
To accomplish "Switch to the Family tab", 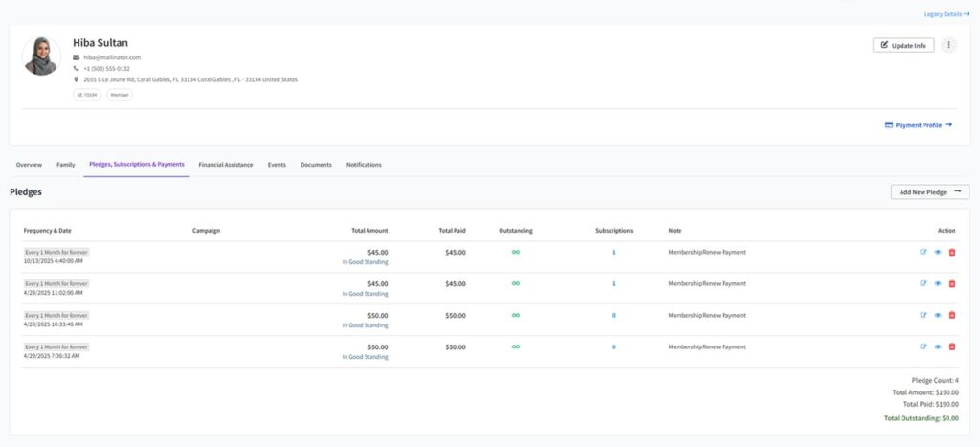I will (x=66, y=165).
